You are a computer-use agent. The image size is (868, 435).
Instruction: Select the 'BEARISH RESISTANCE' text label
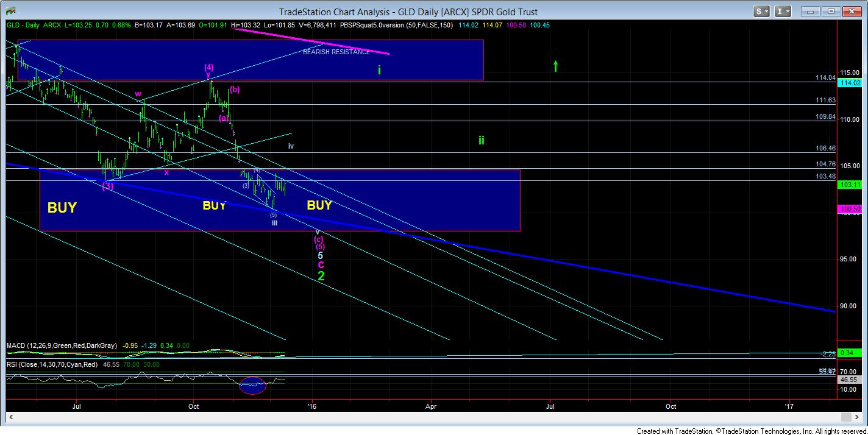point(336,52)
